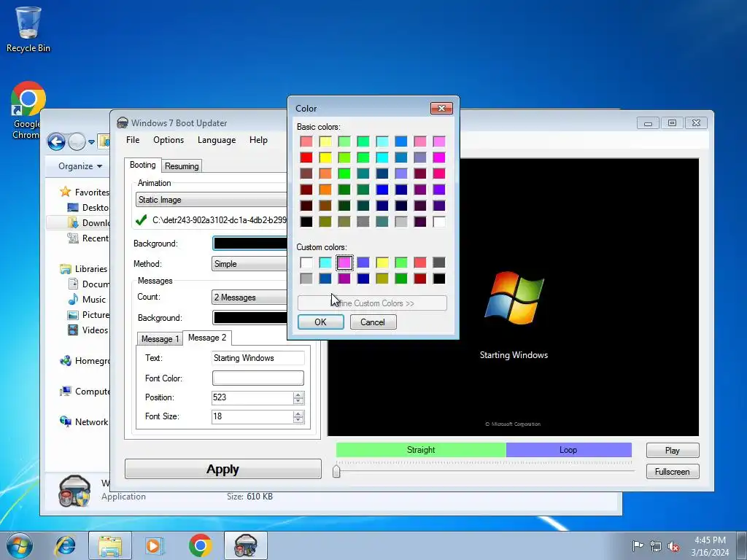Launch Google Chrome from the desktop shortcut
The width and height of the screenshot is (747, 560).
point(28,110)
